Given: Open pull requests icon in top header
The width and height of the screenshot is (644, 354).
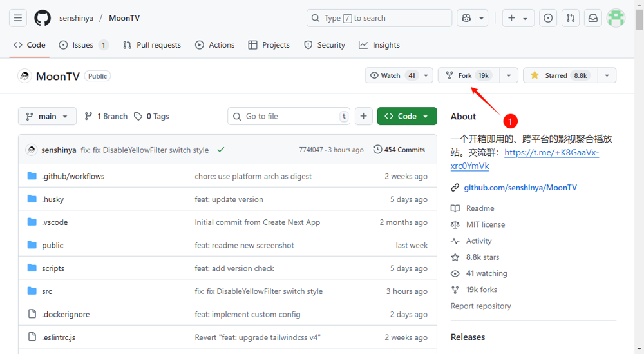Looking at the screenshot, I should point(571,18).
